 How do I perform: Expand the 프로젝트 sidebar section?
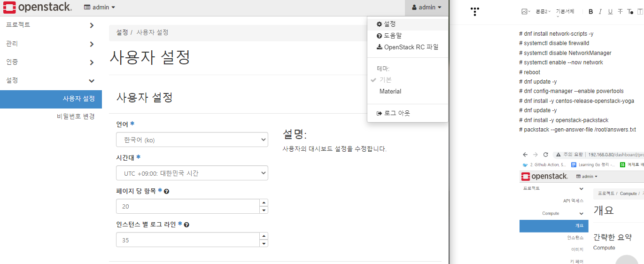click(x=51, y=25)
